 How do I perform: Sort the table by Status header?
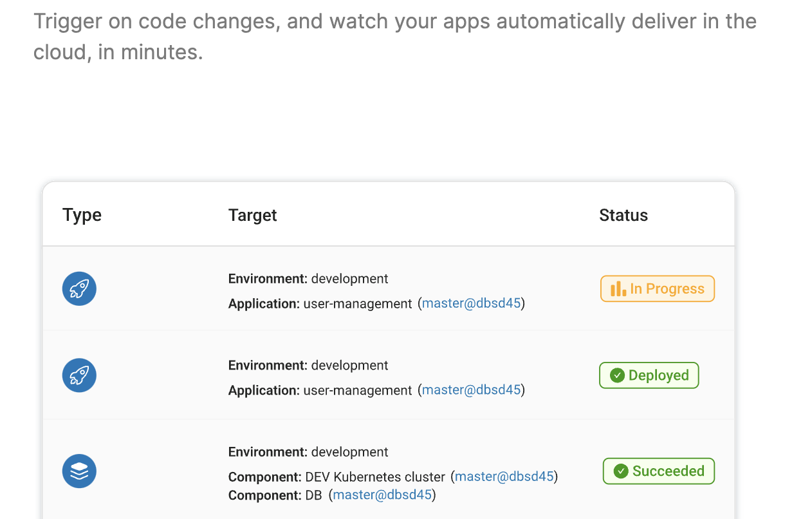pyautogui.click(x=623, y=214)
